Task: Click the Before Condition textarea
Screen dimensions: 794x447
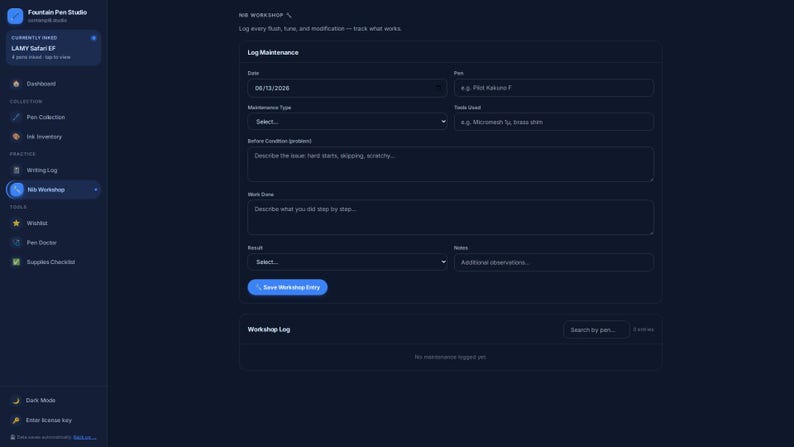Action: point(450,164)
